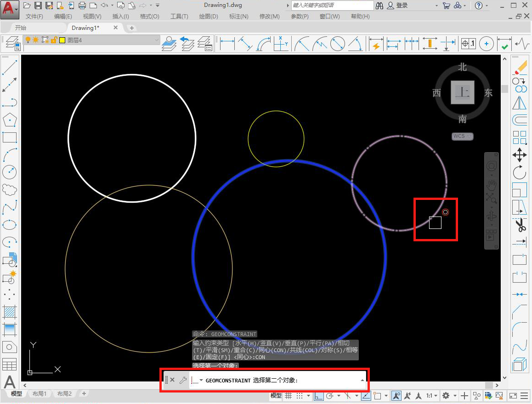Click the Plot print icon
Viewport: 532px width, 404px height.
(x=82, y=6)
